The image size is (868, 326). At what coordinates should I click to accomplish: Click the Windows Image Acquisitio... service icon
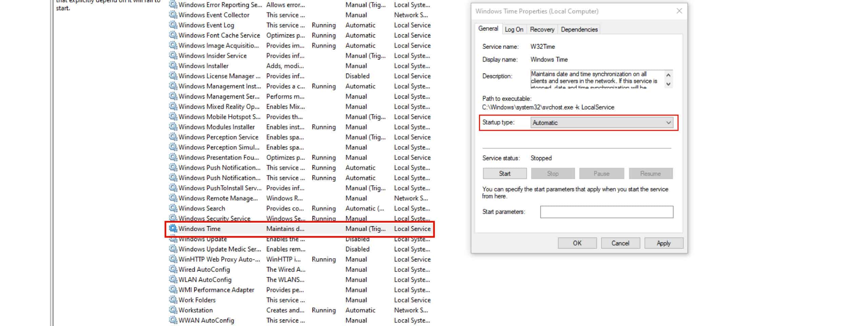[173, 45]
